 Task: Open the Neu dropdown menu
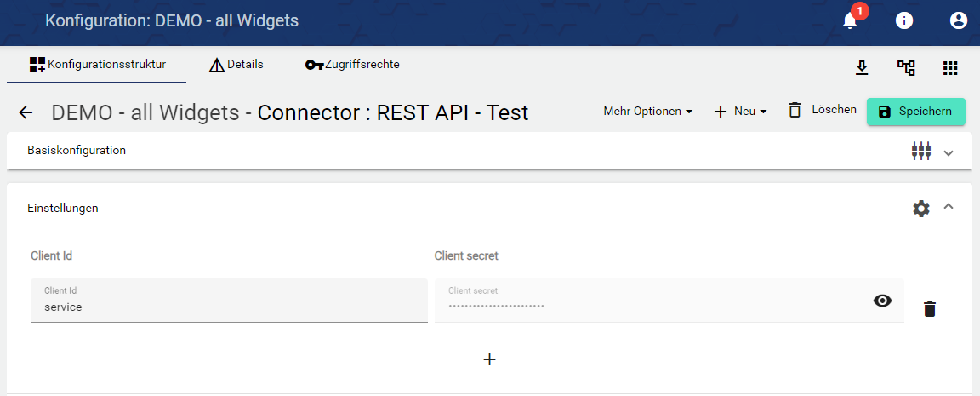tap(740, 112)
